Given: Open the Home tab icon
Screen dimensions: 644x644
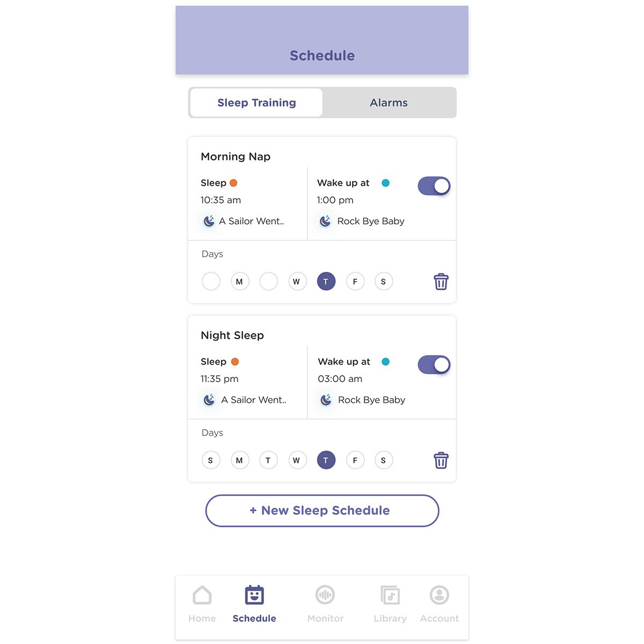Looking at the screenshot, I should pos(202,595).
